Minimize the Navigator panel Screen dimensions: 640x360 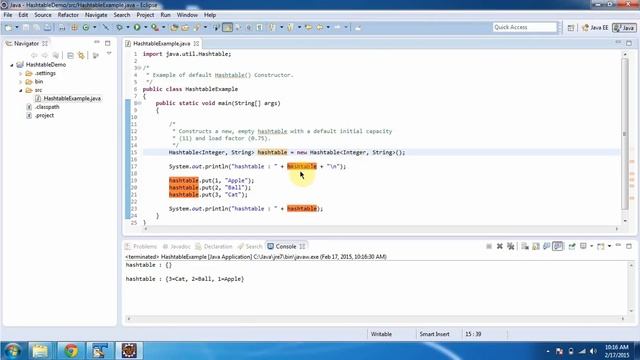(x=97, y=42)
